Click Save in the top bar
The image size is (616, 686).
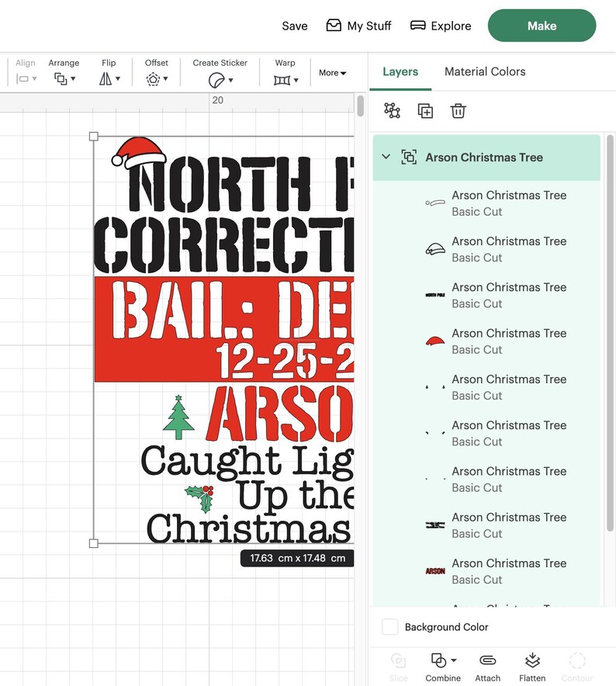[295, 26]
